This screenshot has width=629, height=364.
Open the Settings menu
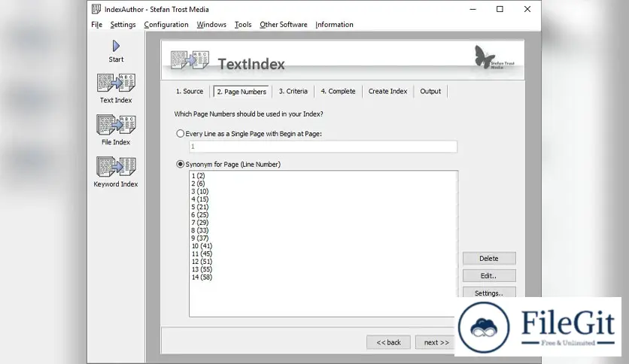click(123, 25)
